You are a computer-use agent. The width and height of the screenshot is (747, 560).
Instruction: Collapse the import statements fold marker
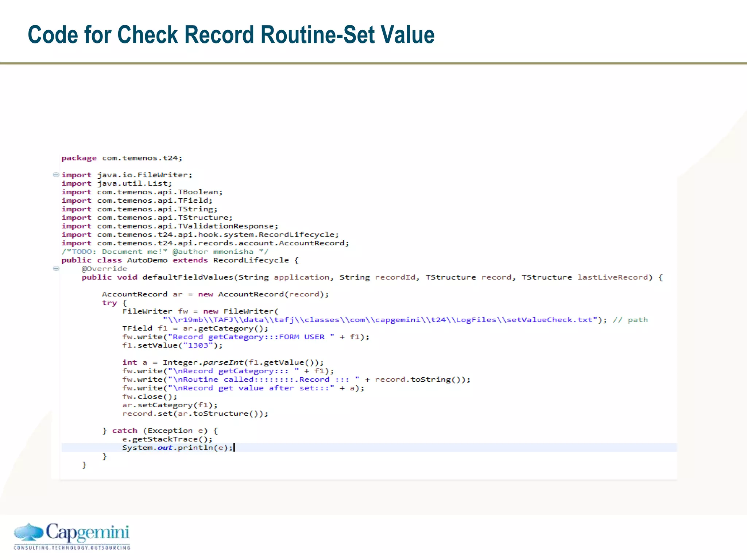[x=56, y=175]
